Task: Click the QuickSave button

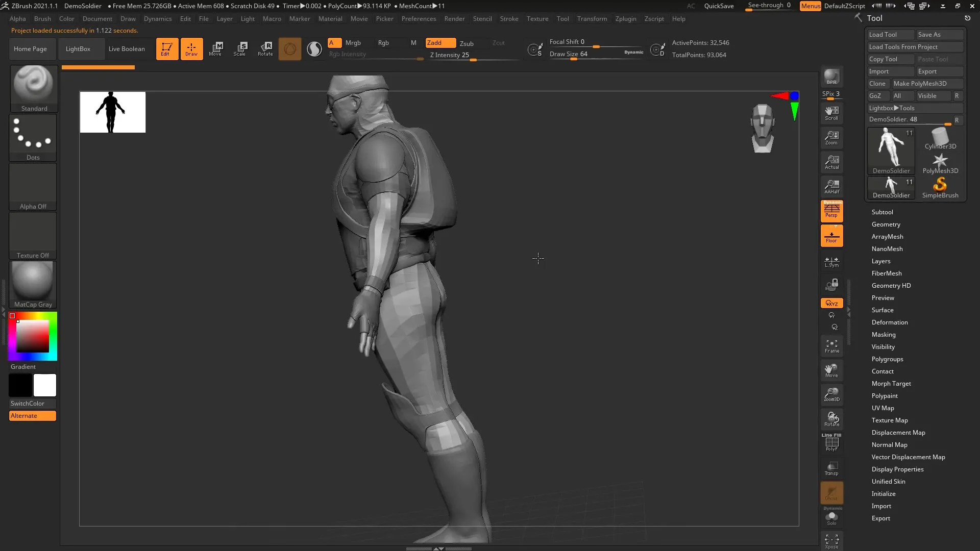Action: [x=719, y=6]
